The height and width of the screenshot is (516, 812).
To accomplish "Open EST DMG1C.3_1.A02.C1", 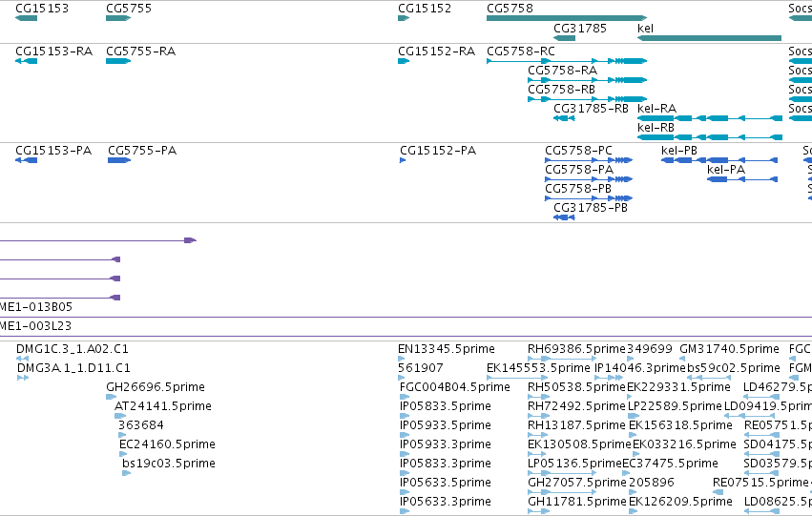I will coord(22,359).
